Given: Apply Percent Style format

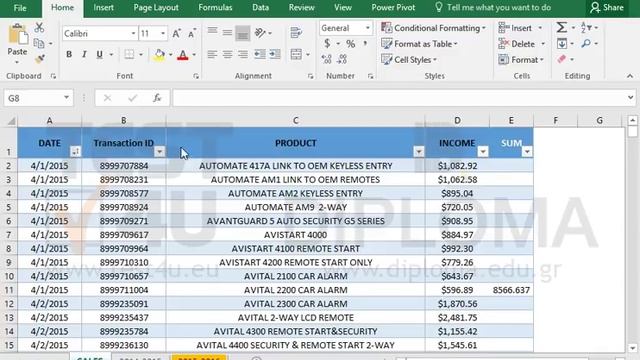Looking at the screenshot, I should (351, 44).
